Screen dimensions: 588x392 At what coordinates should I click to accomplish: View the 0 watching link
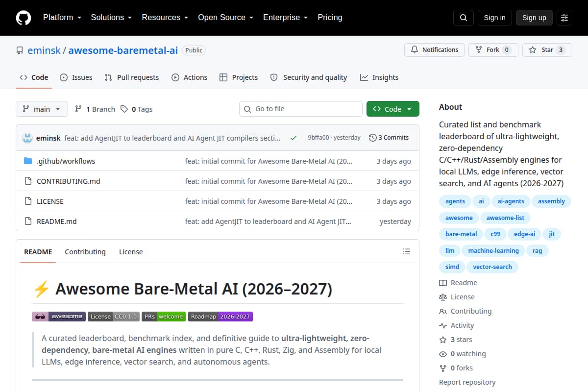[463, 354]
